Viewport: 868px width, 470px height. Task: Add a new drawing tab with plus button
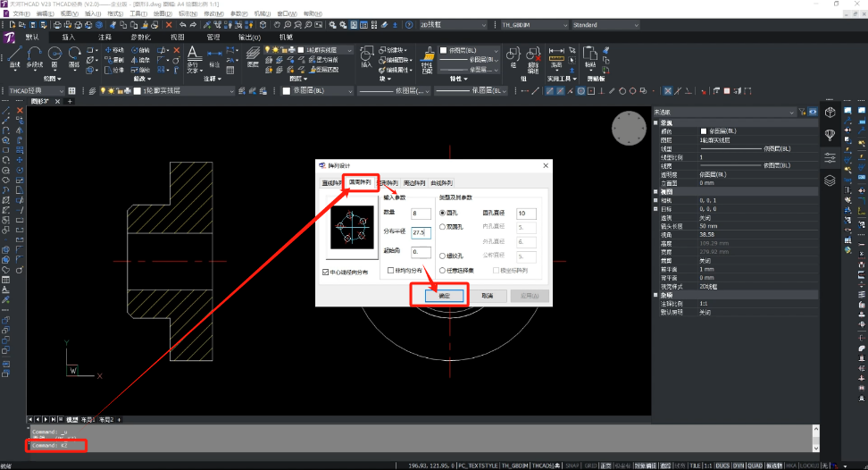tap(70, 101)
